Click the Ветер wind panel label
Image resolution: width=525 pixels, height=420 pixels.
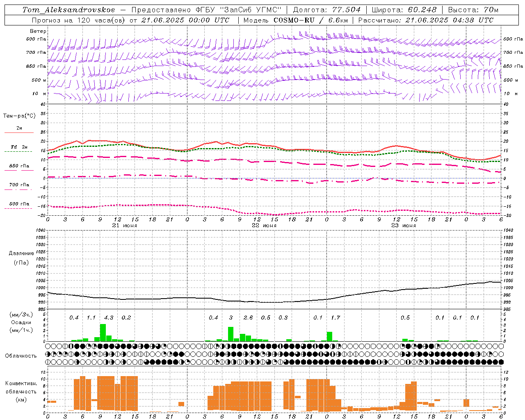pos(38,31)
